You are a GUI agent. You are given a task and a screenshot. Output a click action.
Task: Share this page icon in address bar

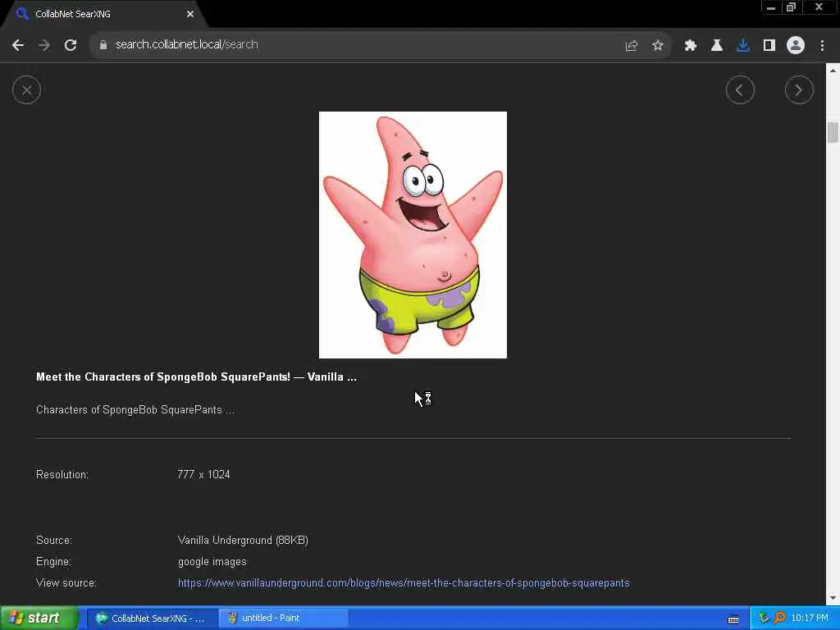tap(631, 46)
